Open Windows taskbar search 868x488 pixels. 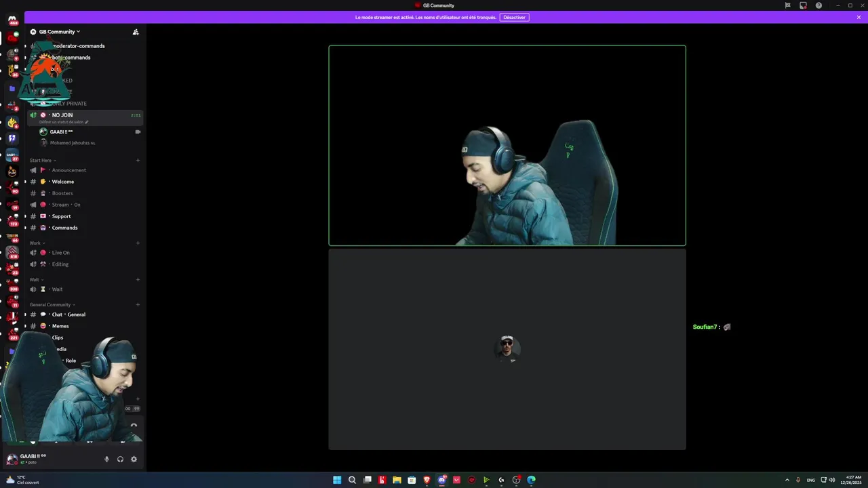tap(352, 480)
